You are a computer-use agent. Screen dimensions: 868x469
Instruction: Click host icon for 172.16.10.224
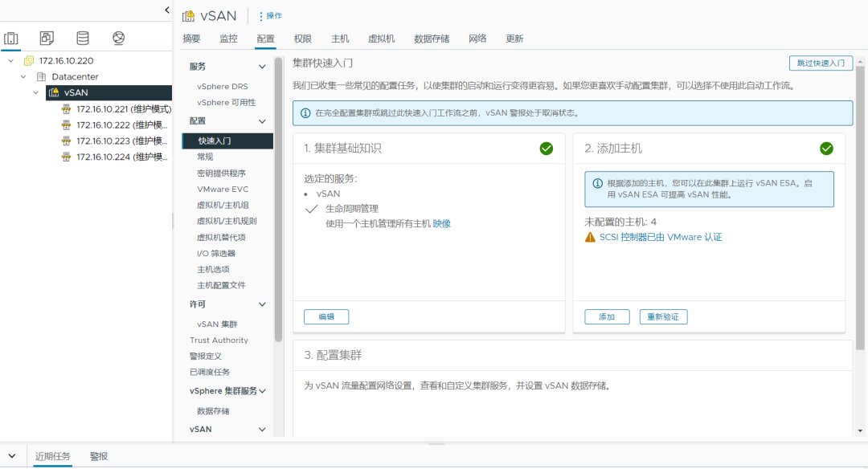(x=67, y=157)
